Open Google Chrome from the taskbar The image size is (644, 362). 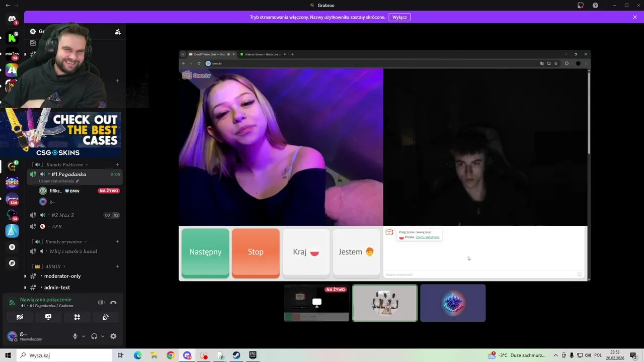tap(171, 355)
